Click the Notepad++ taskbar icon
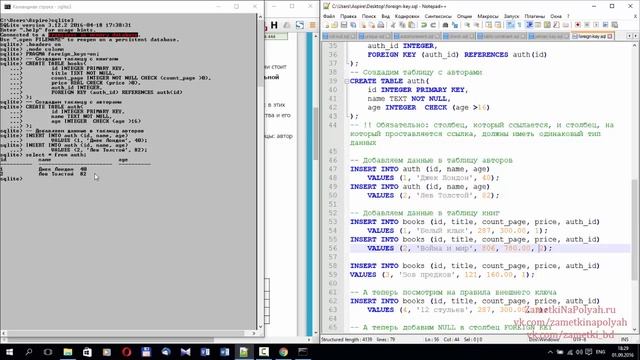The image size is (640, 360). [244, 352]
